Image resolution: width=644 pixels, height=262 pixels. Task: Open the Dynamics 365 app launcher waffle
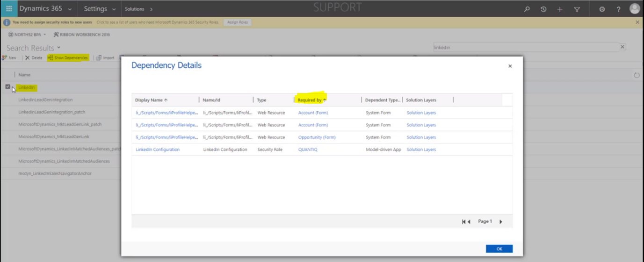pos(9,9)
